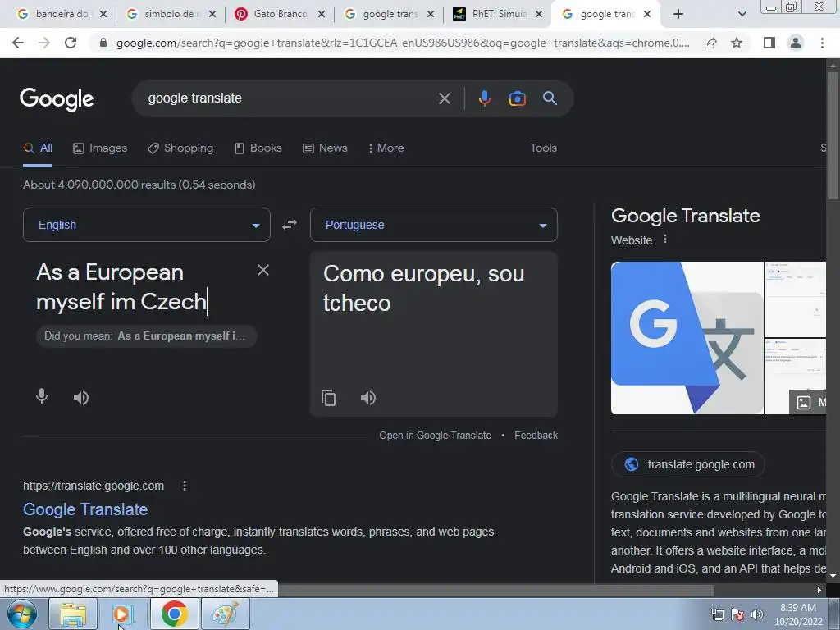Open File Explorer from taskbar
Image resolution: width=840 pixels, height=630 pixels.
(73, 614)
